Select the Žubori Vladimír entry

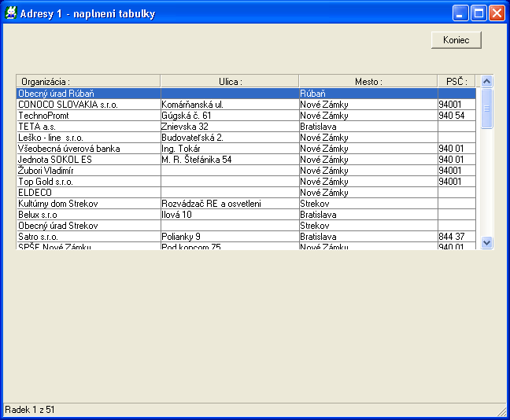point(88,170)
